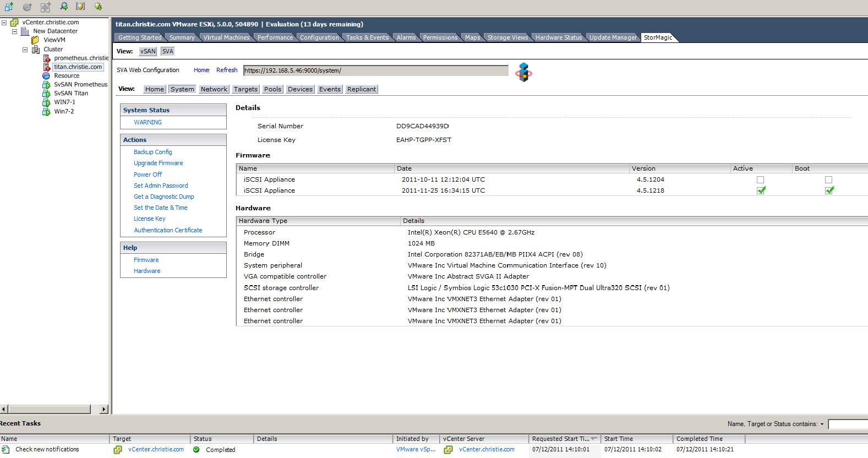
Task: Select the SVA view button
Action: click(x=167, y=51)
